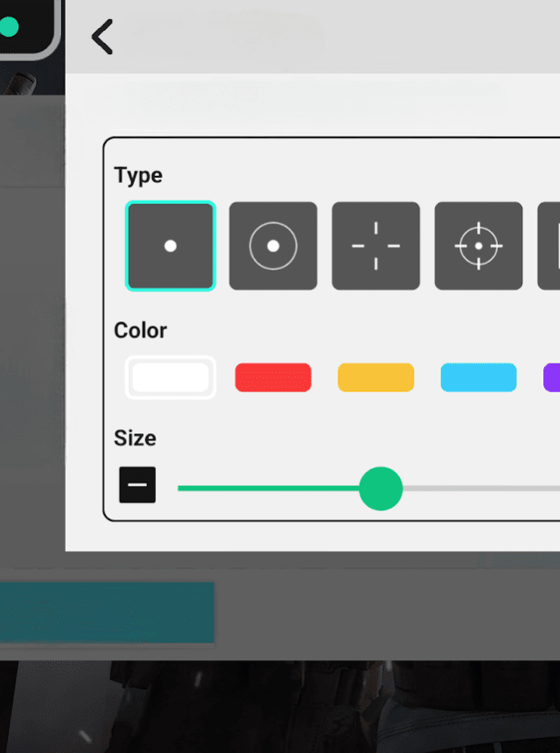Click the minus icon to decrease size
This screenshot has height=753, width=560.
(137, 485)
